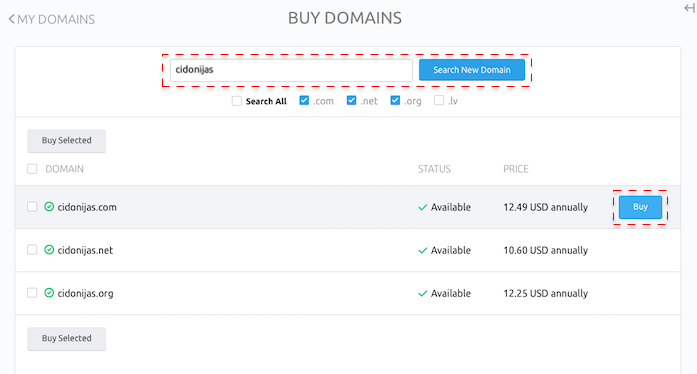The height and width of the screenshot is (374, 697).
Task: Enable the Search All checkbox
Action: [x=237, y=101]
